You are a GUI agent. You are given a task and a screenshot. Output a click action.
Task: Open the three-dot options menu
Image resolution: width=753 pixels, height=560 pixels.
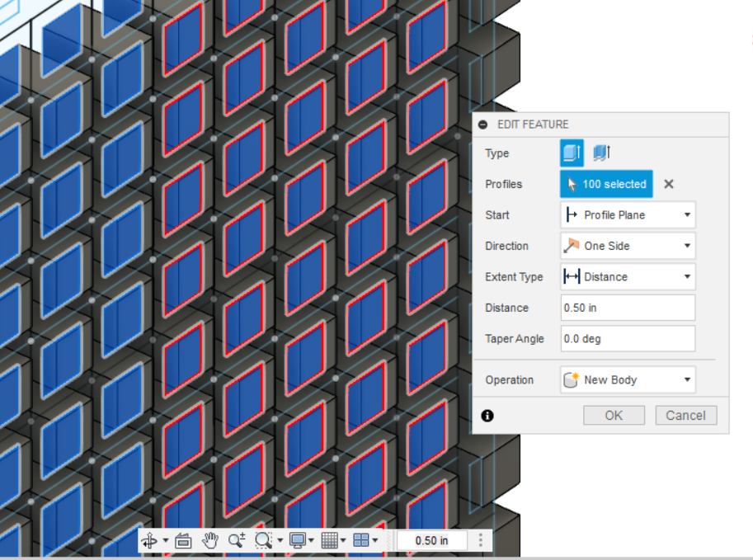480,540
